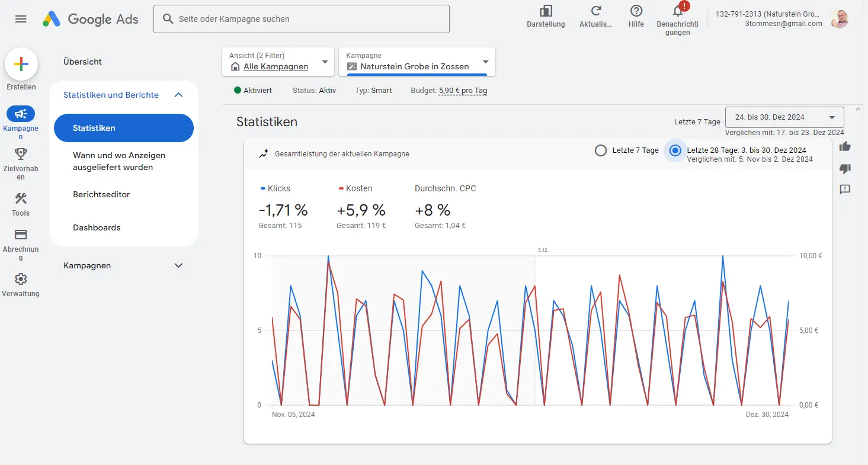This screenshot has width=868, height=465.
Task: Open the Dashboards menu item
Action: point(97,227)
